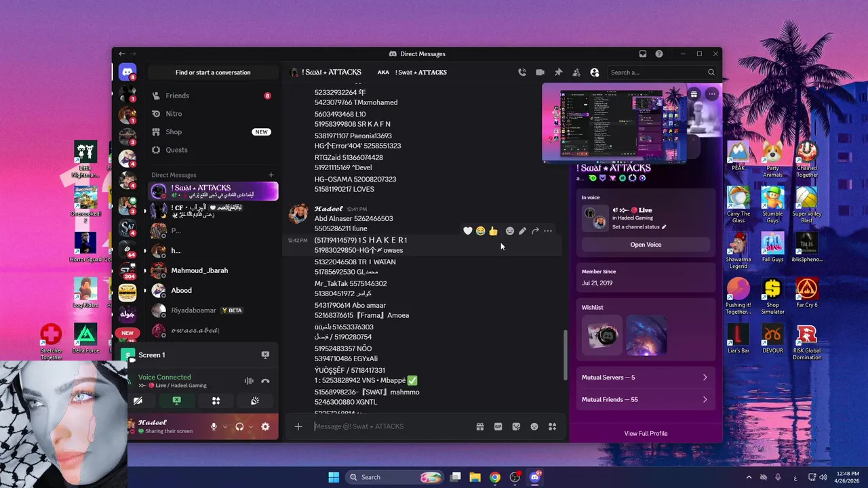
Task: Click the DM search field
Action: [662, 73]
